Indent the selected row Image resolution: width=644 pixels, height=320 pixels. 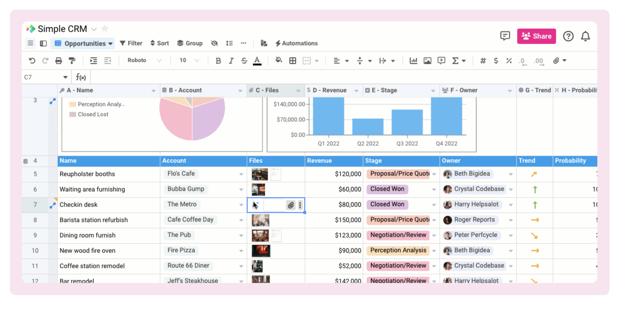[x=93, y=61]
